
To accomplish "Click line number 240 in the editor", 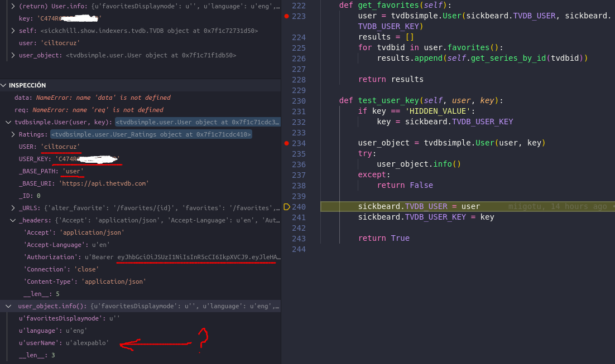I will tap(299, 206).
